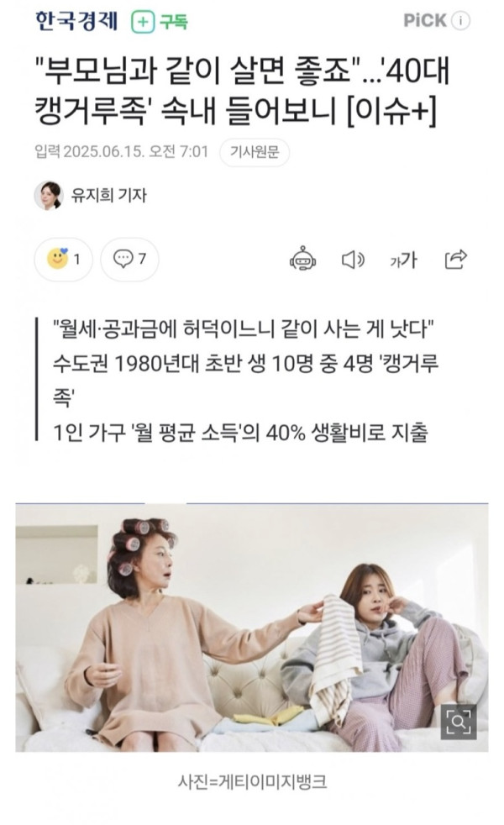Screen dimensions: 504x825
Task: Open font size adjustment 가가 icon
Action: pos(403,260)
